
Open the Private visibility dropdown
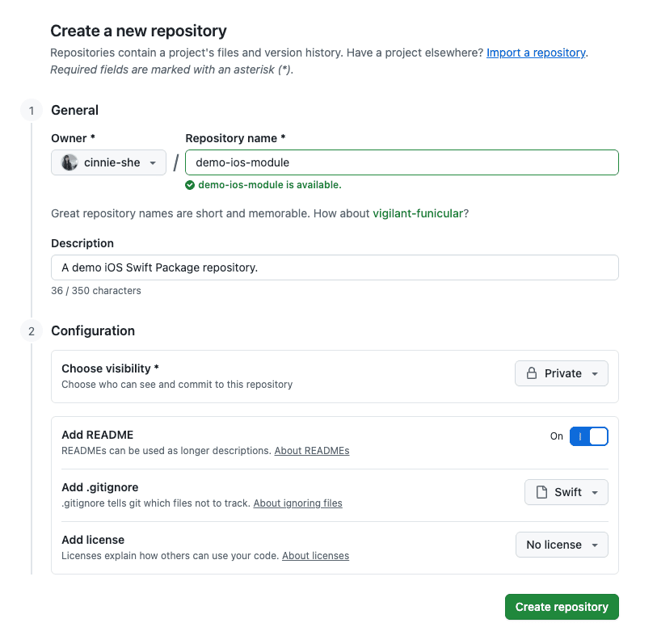pyautogui.click(x=562, y=373)
